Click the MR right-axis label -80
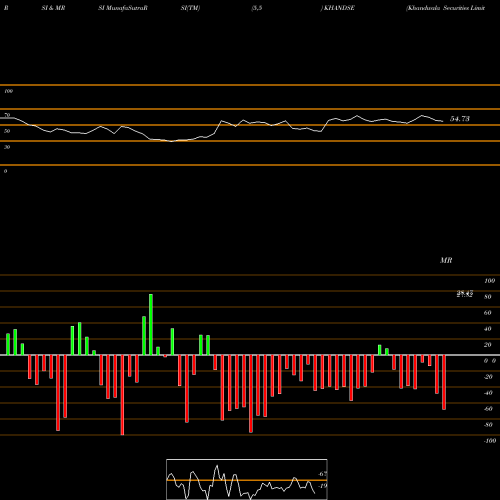The height and width of the screenshot is (500, 500). coord(488,425)
